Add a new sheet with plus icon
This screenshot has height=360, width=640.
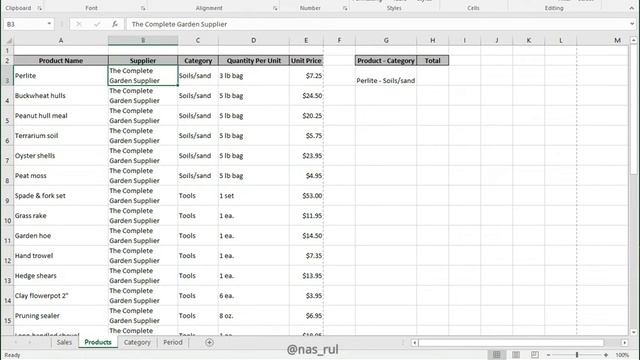pos(209,342)
